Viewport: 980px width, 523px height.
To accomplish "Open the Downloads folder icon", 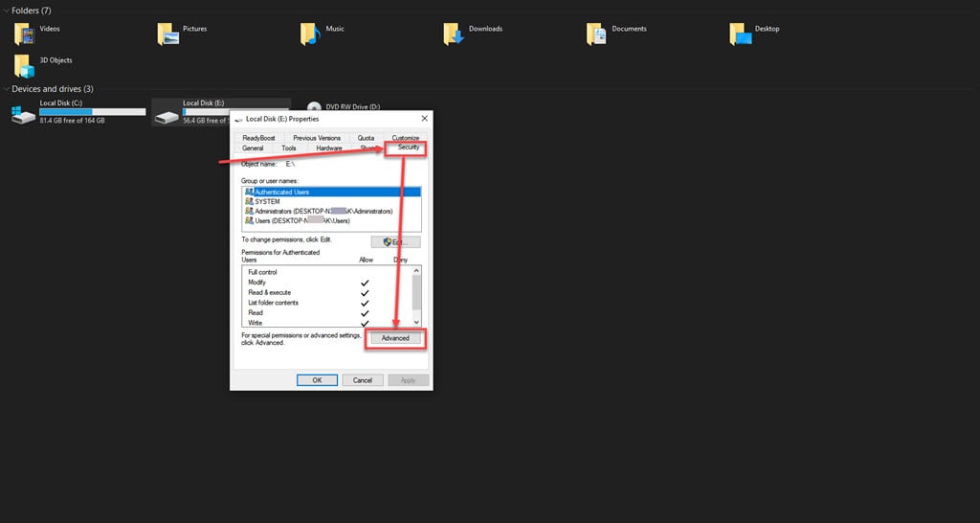I will (x=454, y=34).
